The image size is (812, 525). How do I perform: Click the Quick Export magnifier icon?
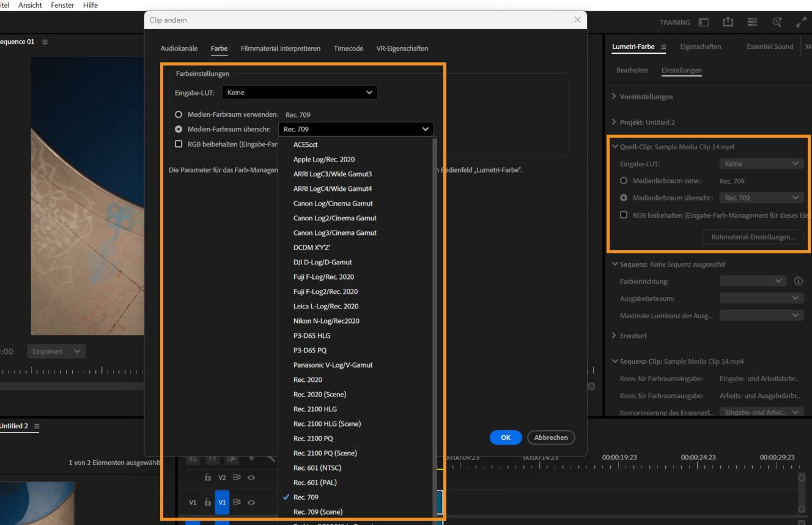777,22
